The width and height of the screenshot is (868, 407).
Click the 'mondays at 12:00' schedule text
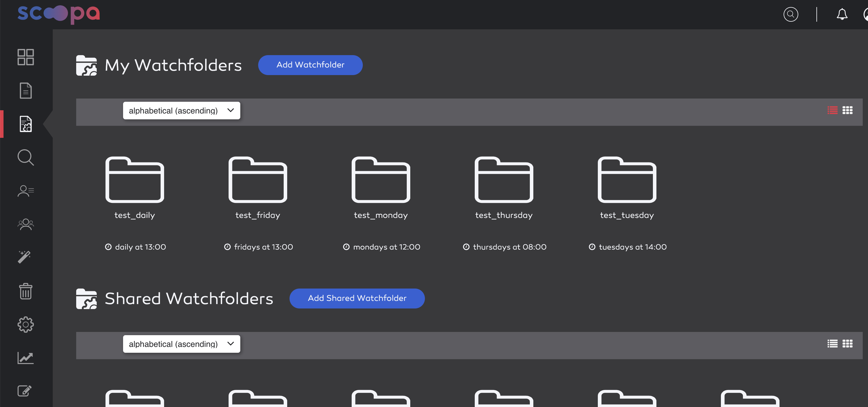coord(387,247)
